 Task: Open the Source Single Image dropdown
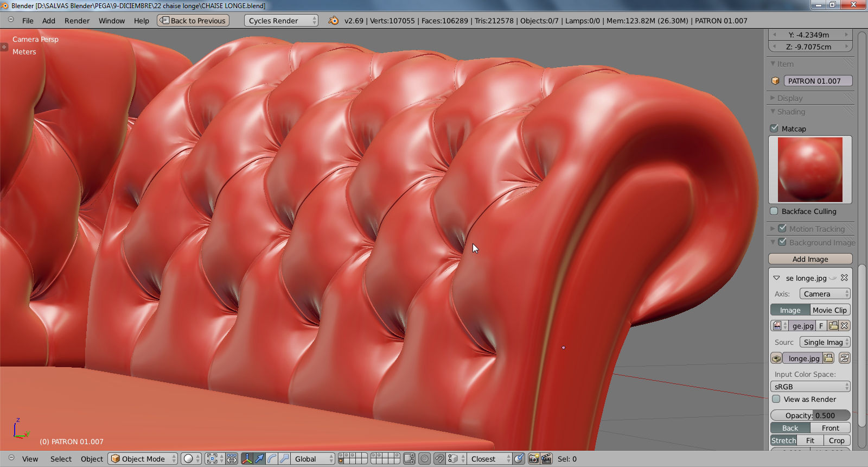(x=825, y=342)
